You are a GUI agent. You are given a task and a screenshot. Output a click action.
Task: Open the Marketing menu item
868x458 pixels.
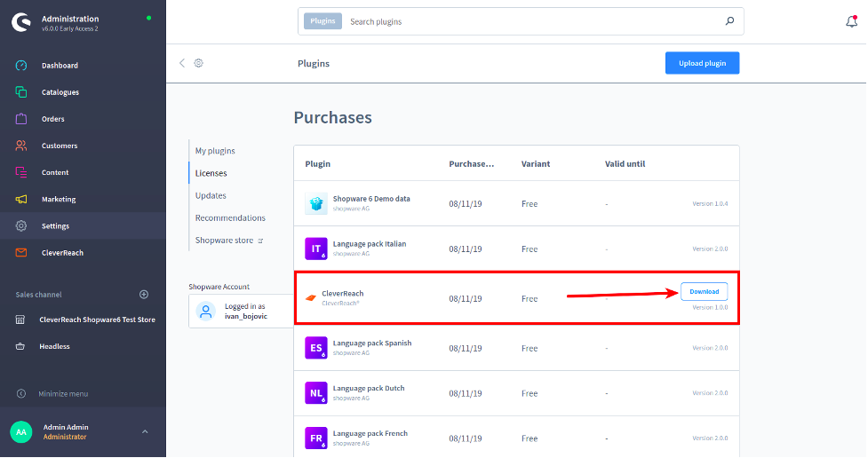(x=59, y=199)
